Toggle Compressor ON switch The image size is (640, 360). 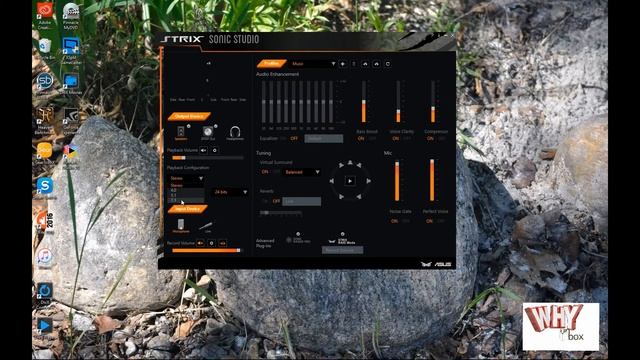pos(430,139)
